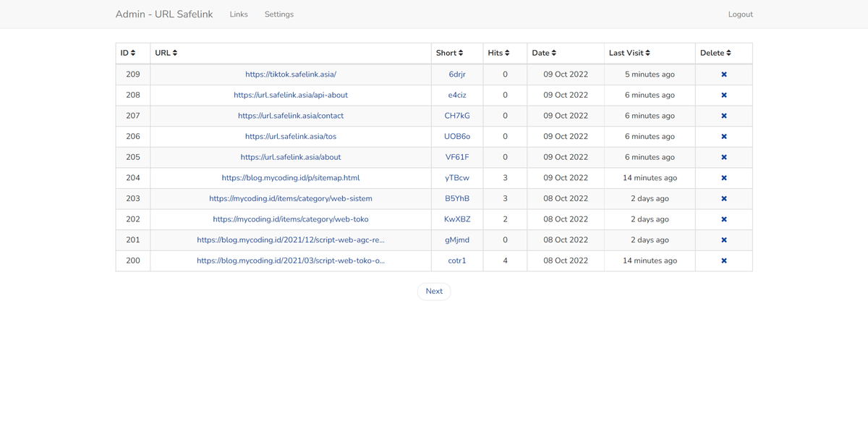Viewport: 868px width, 437px height.
Task: Sort table by Date column
Action: (x=544, y=53)
